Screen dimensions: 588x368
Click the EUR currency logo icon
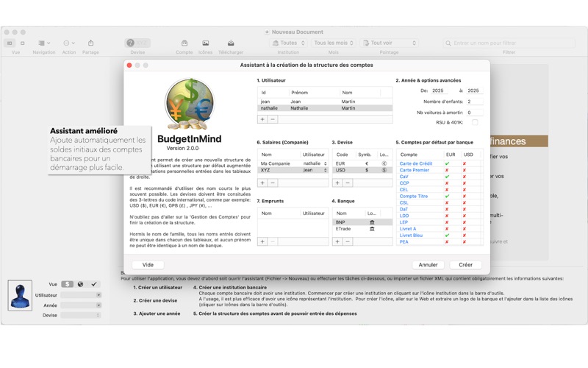[x=384, y=163]
